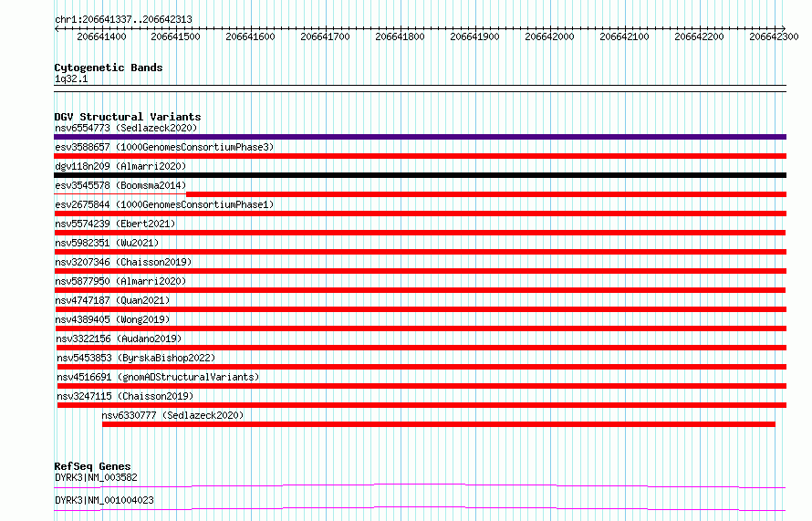
Task: Open the RefSeq Genes track title
Action: 92,466
